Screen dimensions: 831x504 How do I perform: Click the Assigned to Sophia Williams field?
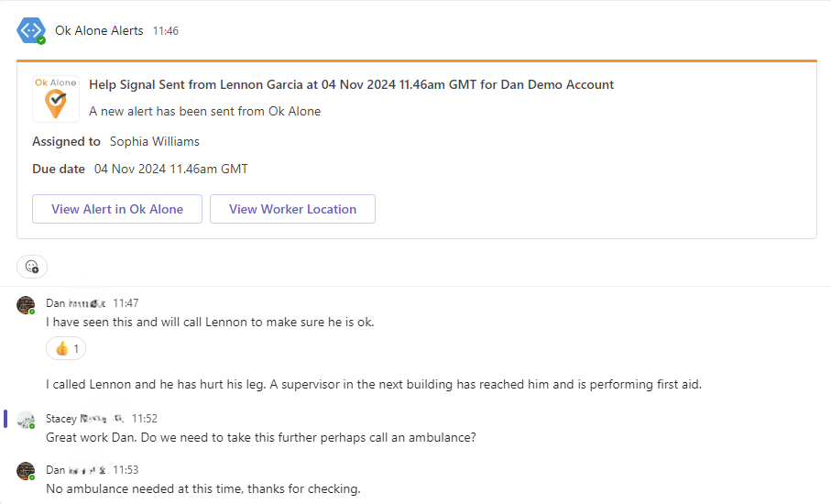coord(116,141)
